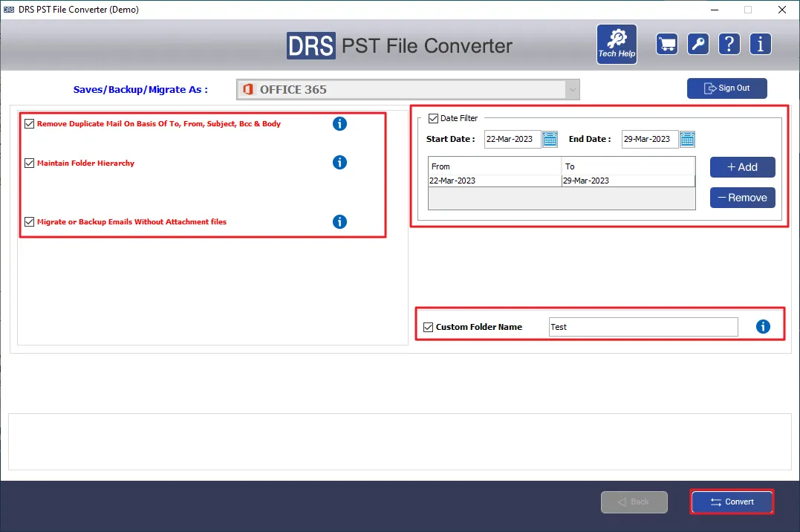Click the Convert button
800x532 pixels.
coord(732,502)
